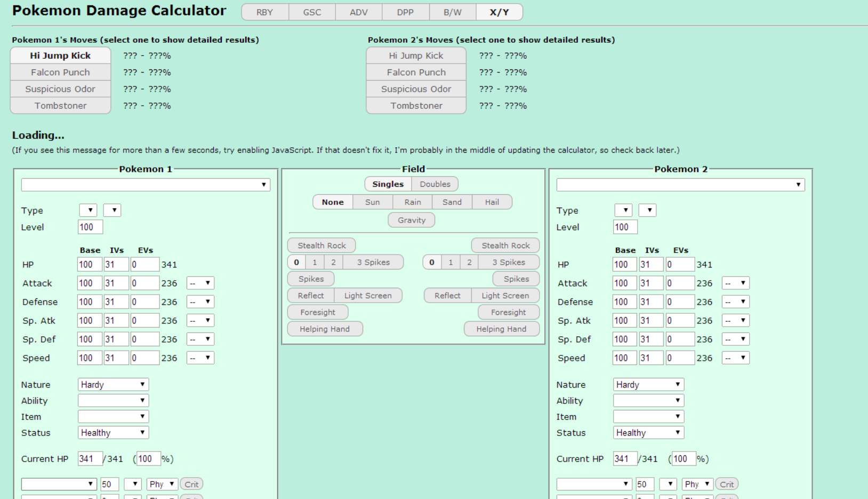Viewport: 868px width, 499px height.
Task: Open Pokemon 1's first move category dropdown
Action: pos(162,485)
